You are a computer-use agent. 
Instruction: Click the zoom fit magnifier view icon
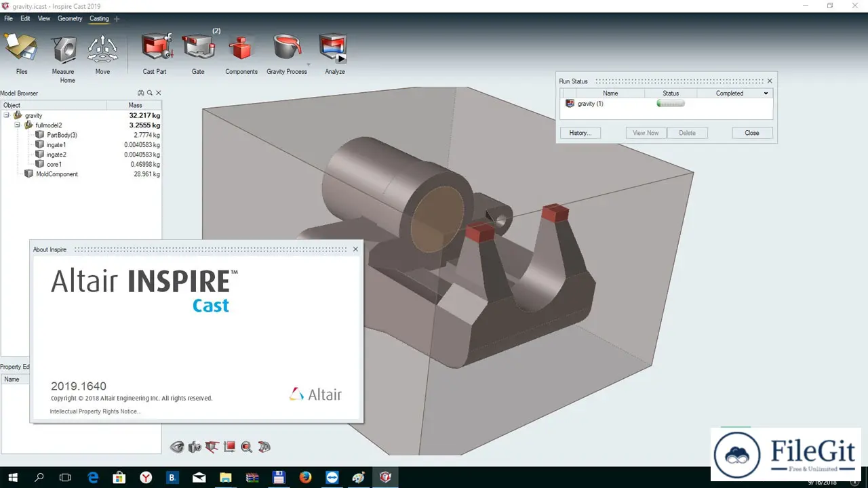point(247,447)
